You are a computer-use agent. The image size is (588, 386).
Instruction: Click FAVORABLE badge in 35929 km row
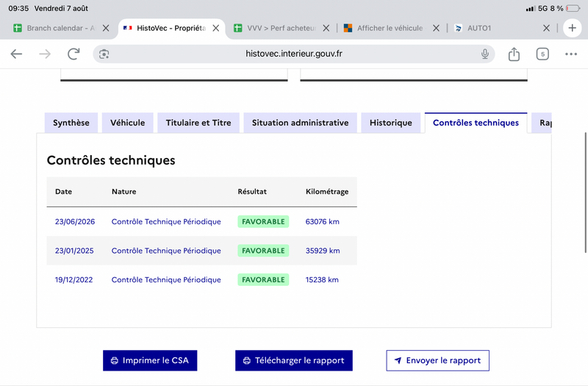263,251
